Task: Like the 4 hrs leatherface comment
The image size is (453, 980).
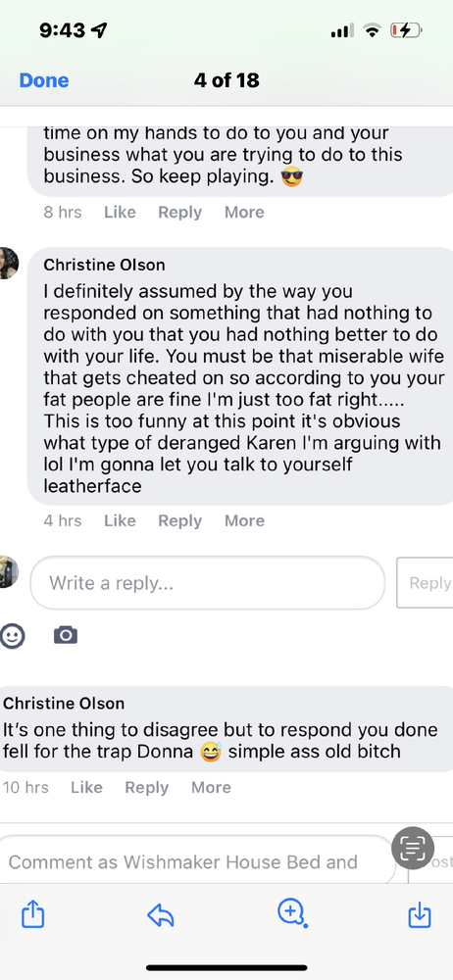Action: 120,520
